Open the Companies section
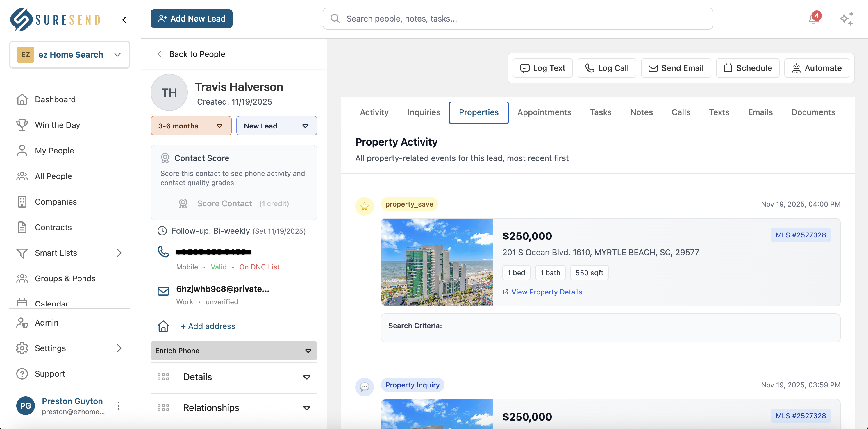This screenshot has height=429, width=868. pos(56,201)
